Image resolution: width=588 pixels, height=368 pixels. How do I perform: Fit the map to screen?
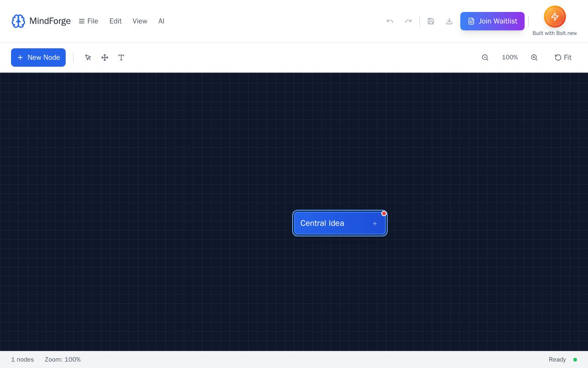563,57
